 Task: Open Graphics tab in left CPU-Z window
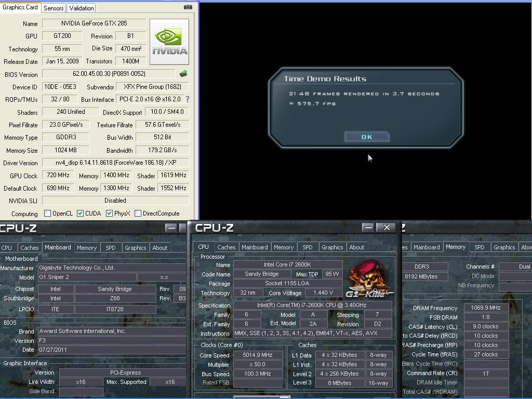pos(136,248)
